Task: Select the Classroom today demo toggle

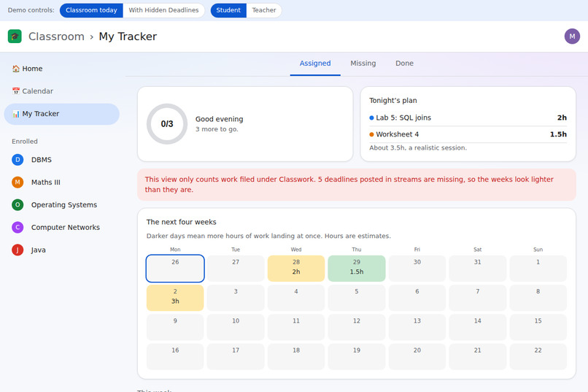Action: (x=91, y=10)
